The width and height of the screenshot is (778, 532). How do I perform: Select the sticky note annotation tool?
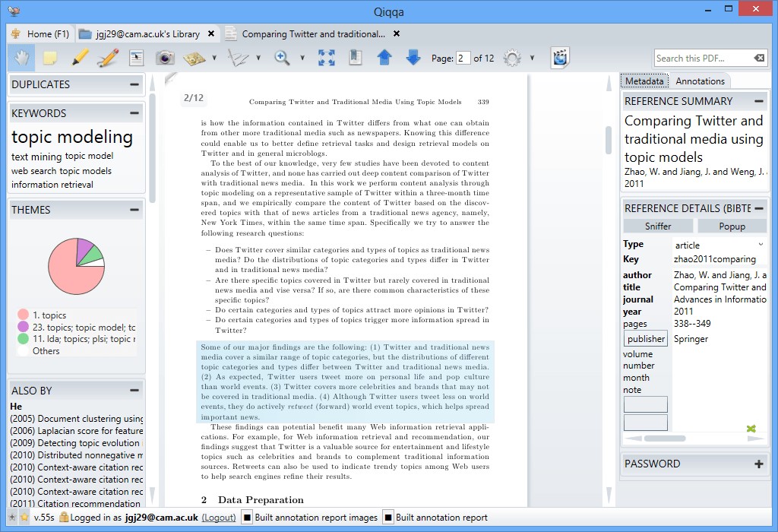point(50,58)
